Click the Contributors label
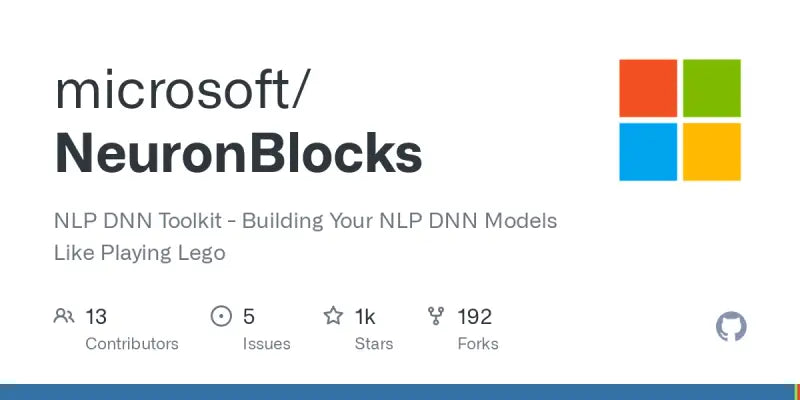Image resolution: width=800 pixels, height=400 pixels. [132, 344]
